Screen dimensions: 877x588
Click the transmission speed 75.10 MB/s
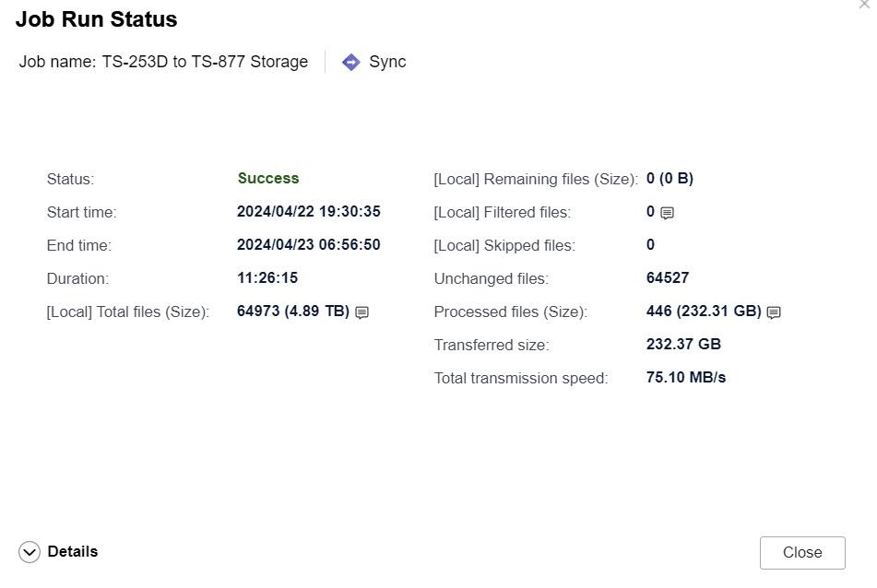click(x=686, y=378)
